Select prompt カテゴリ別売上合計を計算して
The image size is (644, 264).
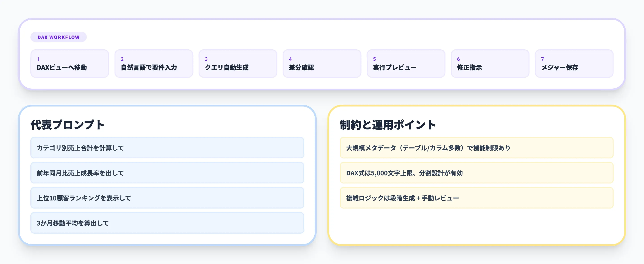coord(167,148)
